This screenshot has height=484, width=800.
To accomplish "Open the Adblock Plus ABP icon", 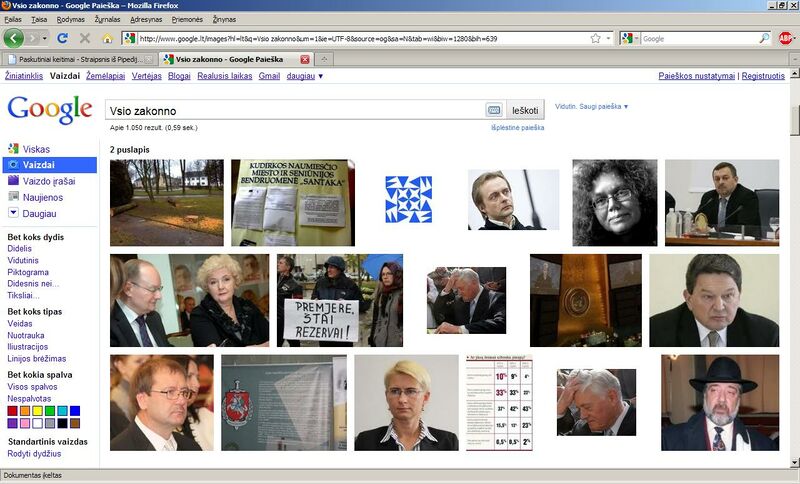I will (x=788, y=38).
